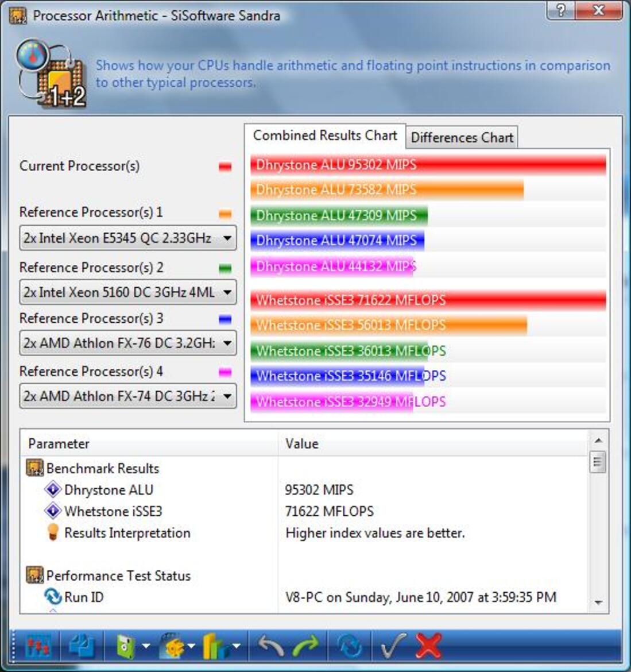Viewport: 631px width, 672px height.
Task: Click the red X cancel toolbar icon
Action: click(x=429, y=646)
